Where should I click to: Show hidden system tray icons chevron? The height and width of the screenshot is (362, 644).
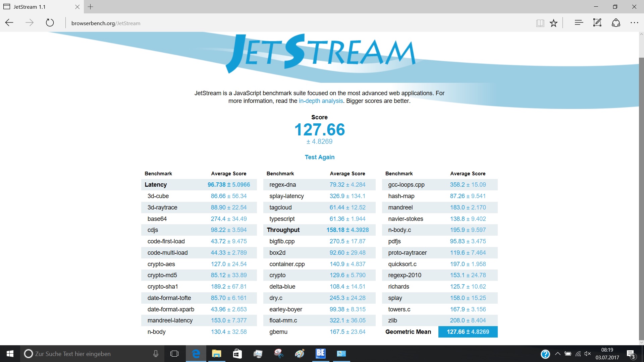point(557,354)
